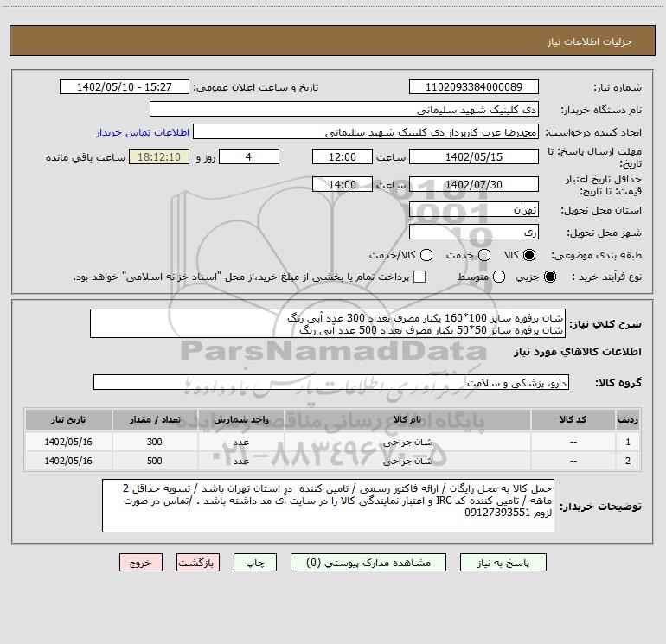Screen dimensions: 666x644
Task: Click the تاریخ نیاز column header
Action: [x=68, y=420]
